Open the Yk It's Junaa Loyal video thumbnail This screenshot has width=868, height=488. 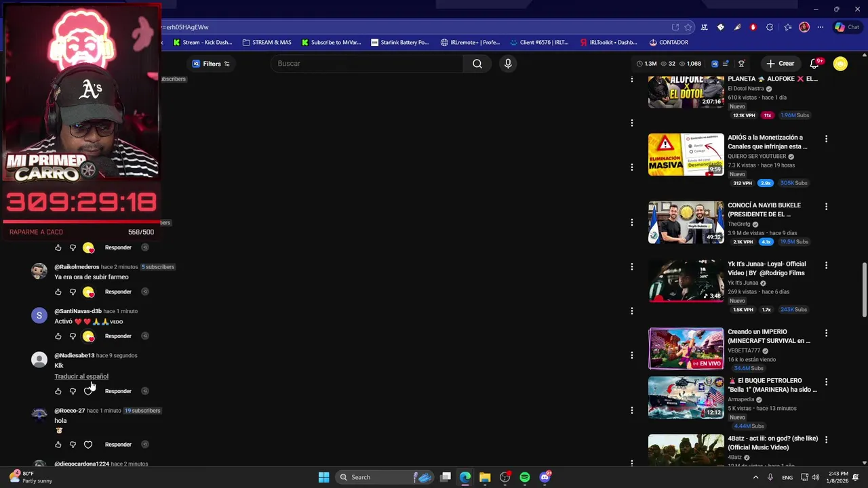[x=686, y=281]
